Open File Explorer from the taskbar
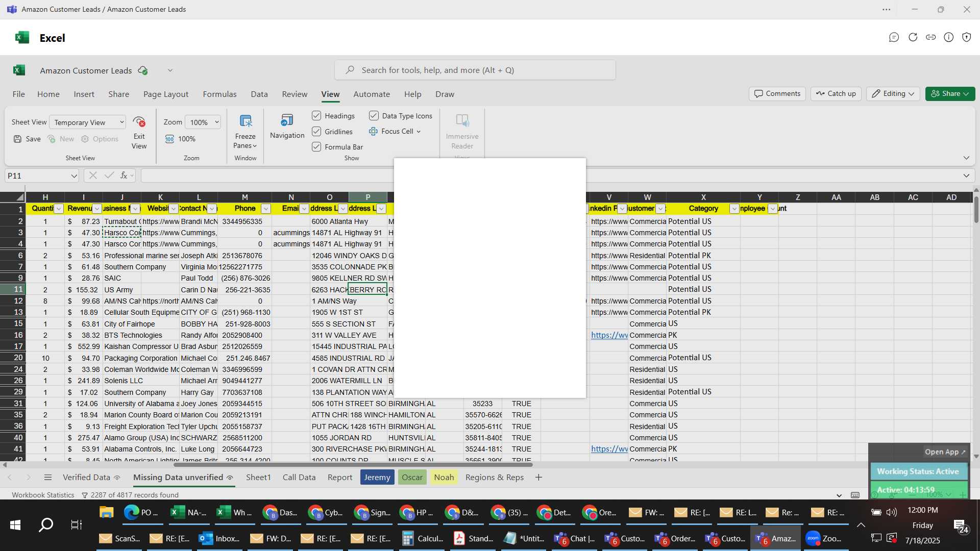Image resolution: width=980 pixels, height=551 pixels. coord(106,512)
